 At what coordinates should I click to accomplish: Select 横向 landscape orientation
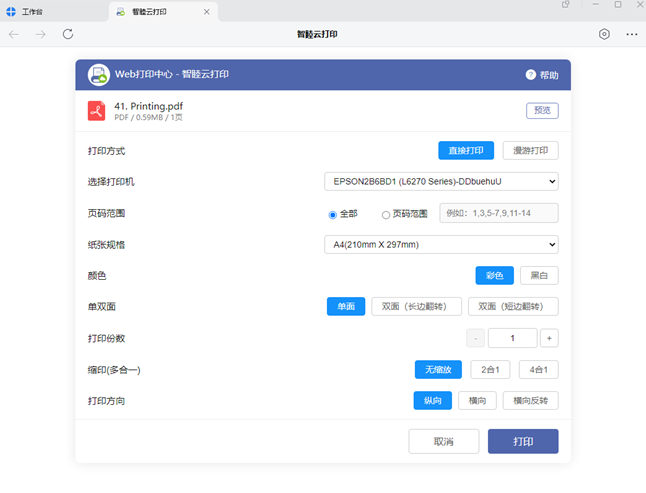pyautogui.click(x=477, y=400)
